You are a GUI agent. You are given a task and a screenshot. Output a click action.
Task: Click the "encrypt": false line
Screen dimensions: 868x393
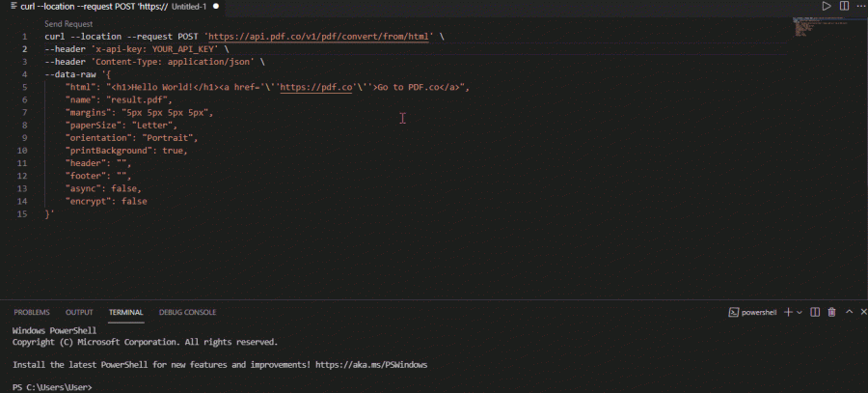(x=106, y=202)
